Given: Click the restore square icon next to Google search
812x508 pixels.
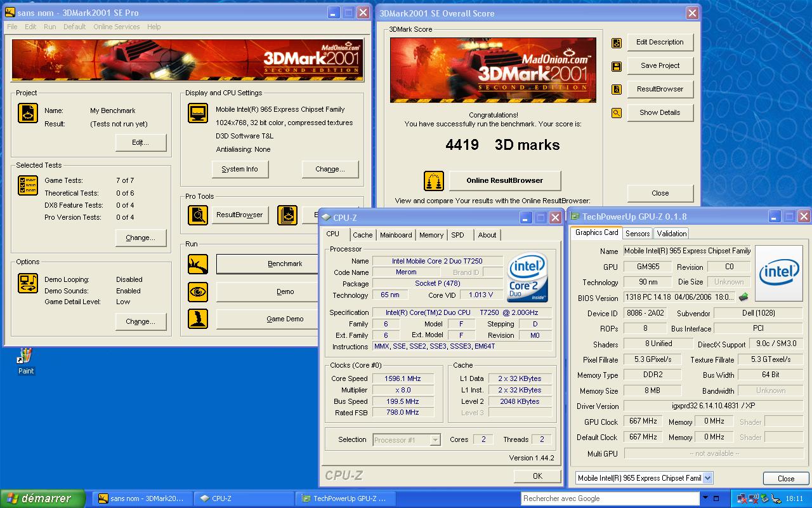Looking at the screenshot, I should coord(716,499).
